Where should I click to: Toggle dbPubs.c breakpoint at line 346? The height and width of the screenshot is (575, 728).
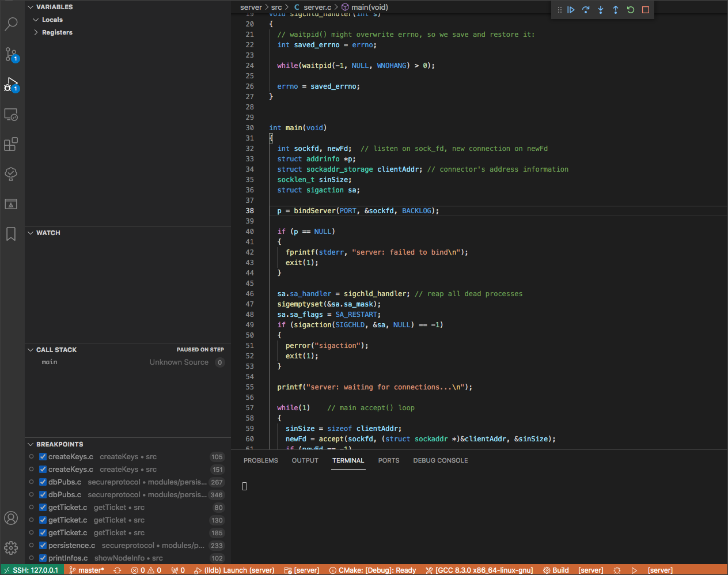coord(43,495)
